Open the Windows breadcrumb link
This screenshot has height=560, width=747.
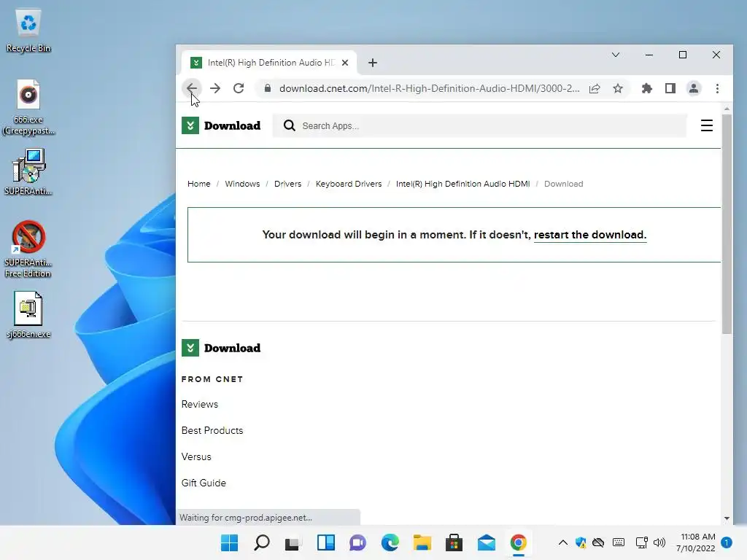coord(242,184)
